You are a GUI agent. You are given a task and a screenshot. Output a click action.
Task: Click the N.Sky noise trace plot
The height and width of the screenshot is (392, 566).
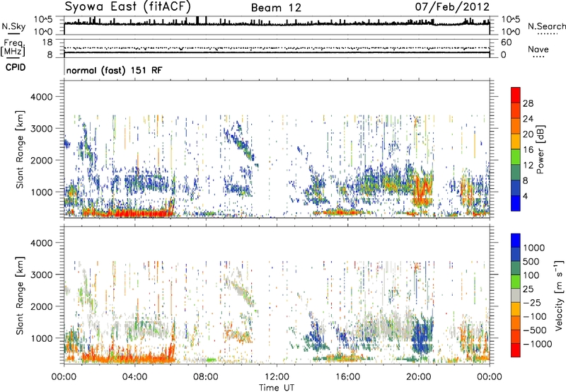[x=277, y=25]
